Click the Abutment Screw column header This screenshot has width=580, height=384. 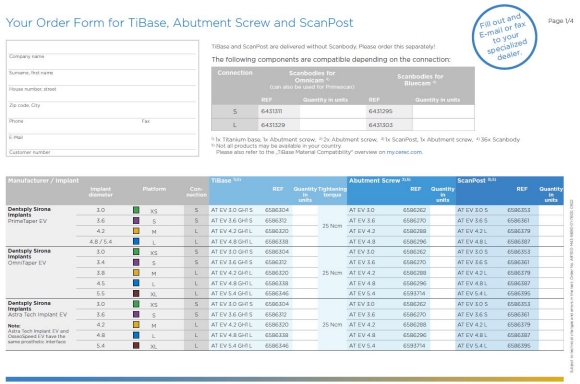tap(380, 181)
